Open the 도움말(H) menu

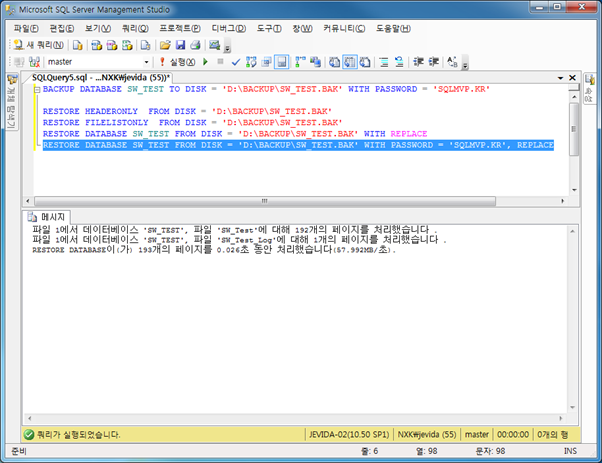pos(393,28)
